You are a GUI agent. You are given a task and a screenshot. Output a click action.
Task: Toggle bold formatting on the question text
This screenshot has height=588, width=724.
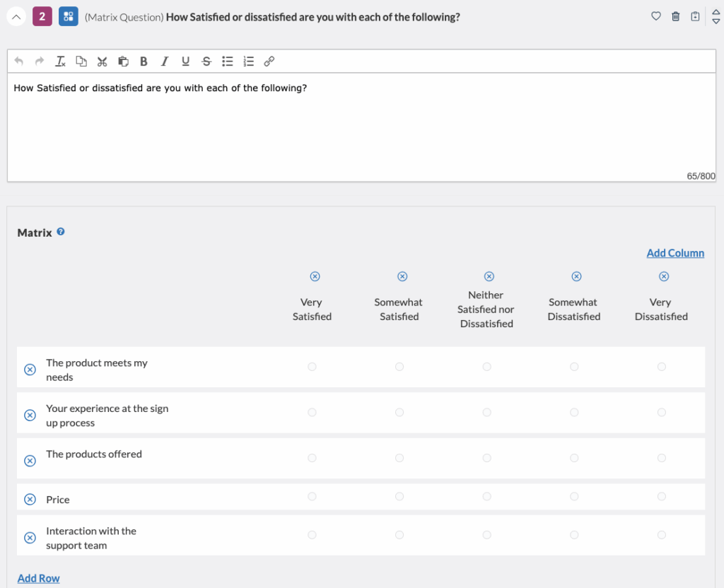coord(144,61)
